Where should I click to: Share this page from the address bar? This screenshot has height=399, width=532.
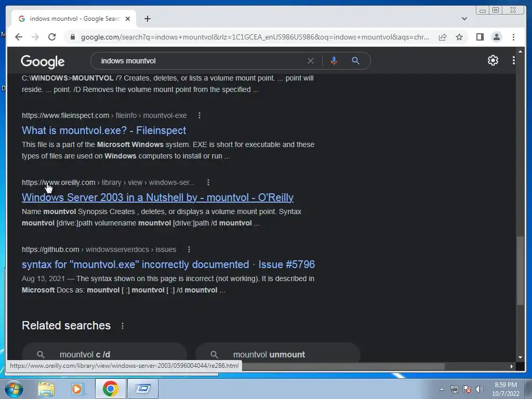pyautogui.click(x=443, y=37)
